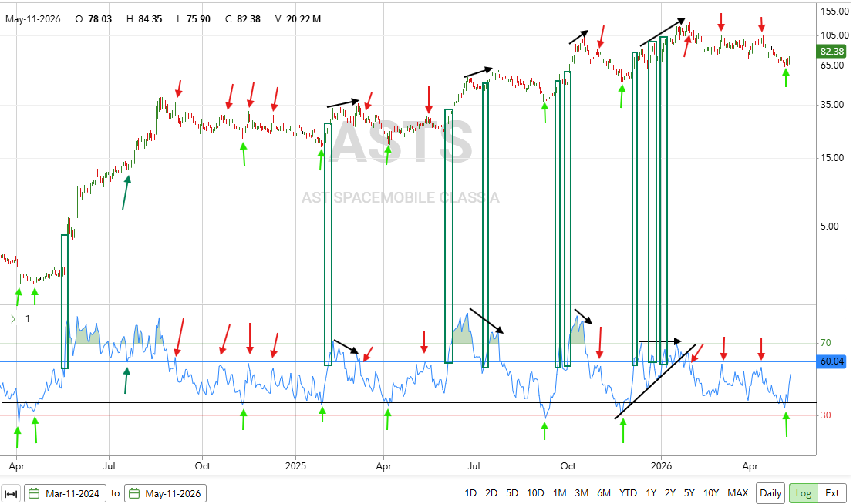Open calendar icon for May-11-2026 end date
Viewport: 853px width, 504px height.
coord(134,494)
